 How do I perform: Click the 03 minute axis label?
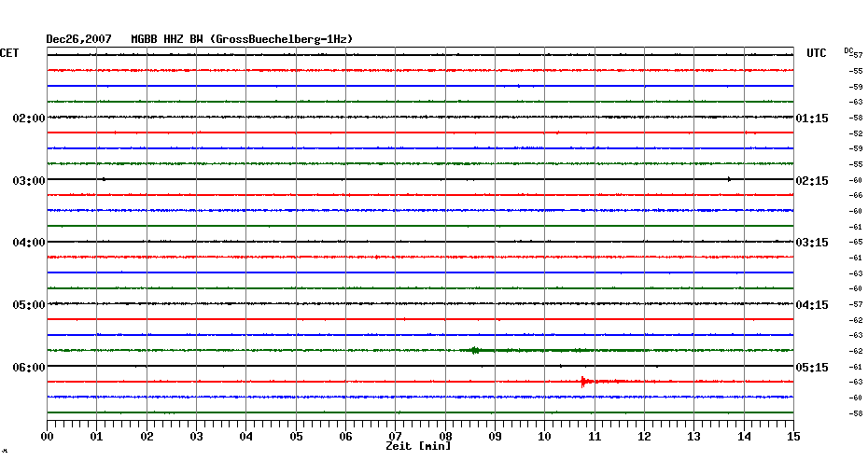[x=197, y=437]
